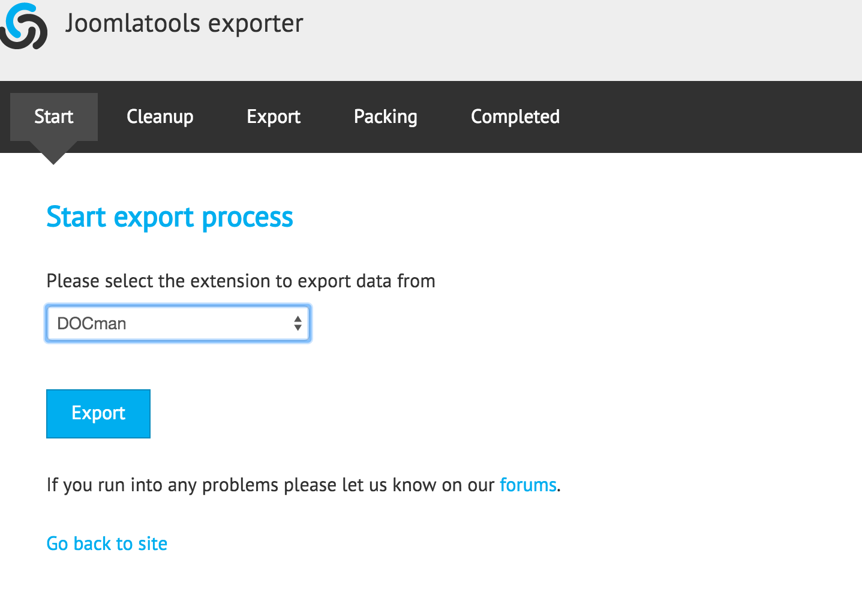Click the selected DOCman value text
Screen dimensions: 862x616
pos(92,324)
